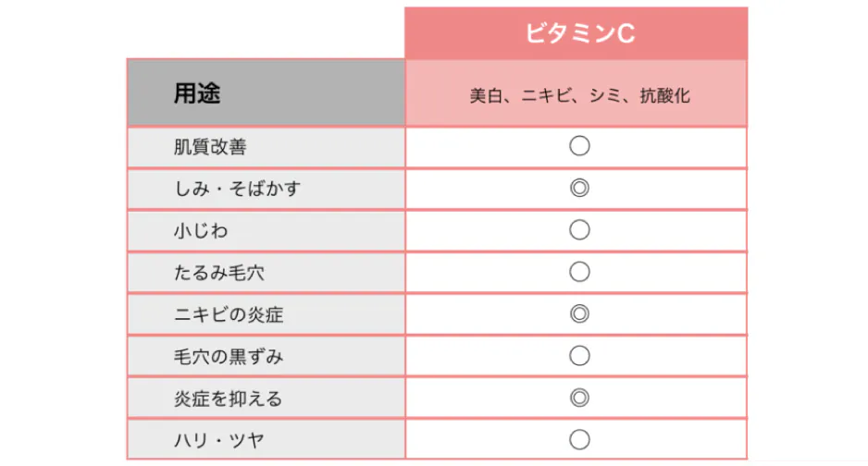Pick the circle symbol in the たるみ毛穴 row
The width and height of the screenshot is (868, 466).
[579, 272]
